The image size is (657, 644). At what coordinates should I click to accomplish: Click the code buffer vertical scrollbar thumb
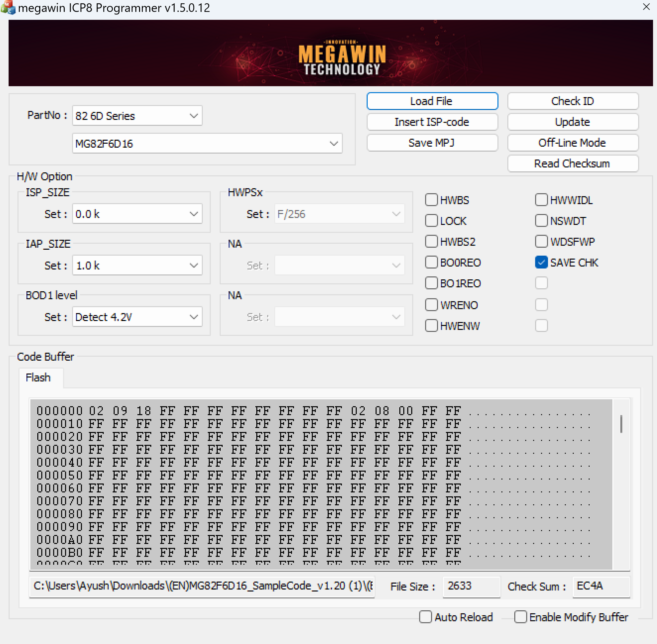click(621, 424)
